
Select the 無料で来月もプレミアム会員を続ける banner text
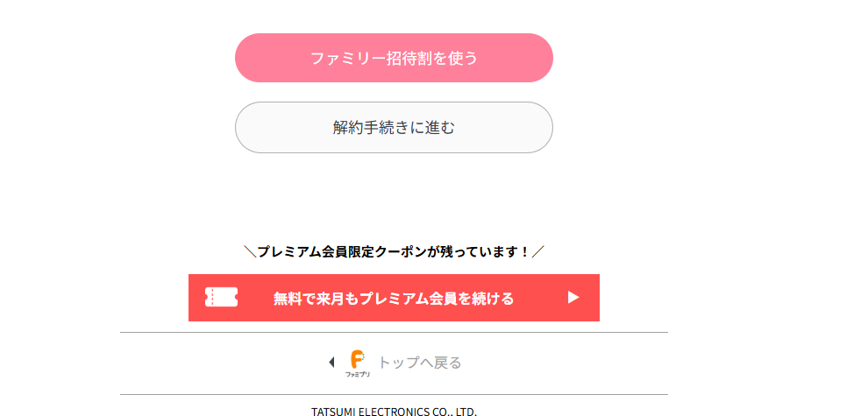point(394,299)
